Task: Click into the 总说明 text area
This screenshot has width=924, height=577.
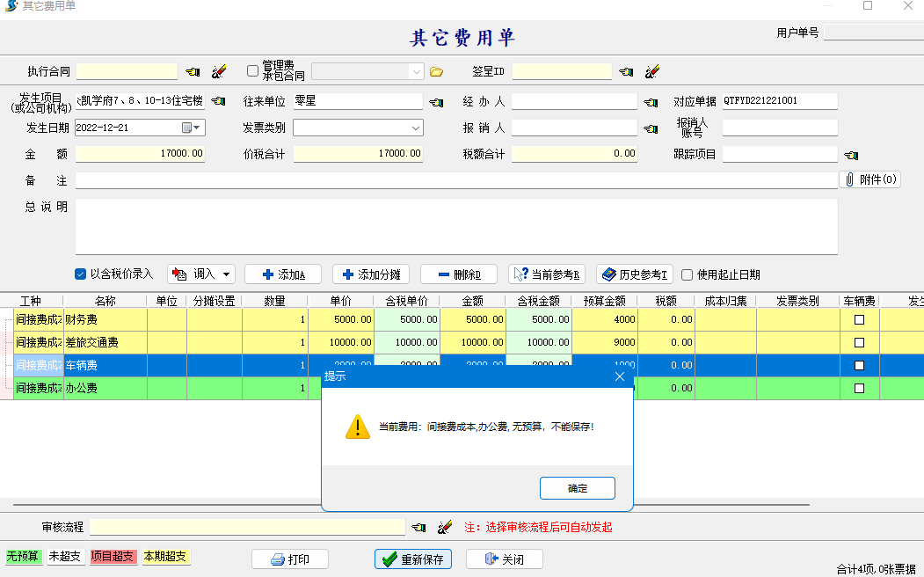Action: pos(455,226)
